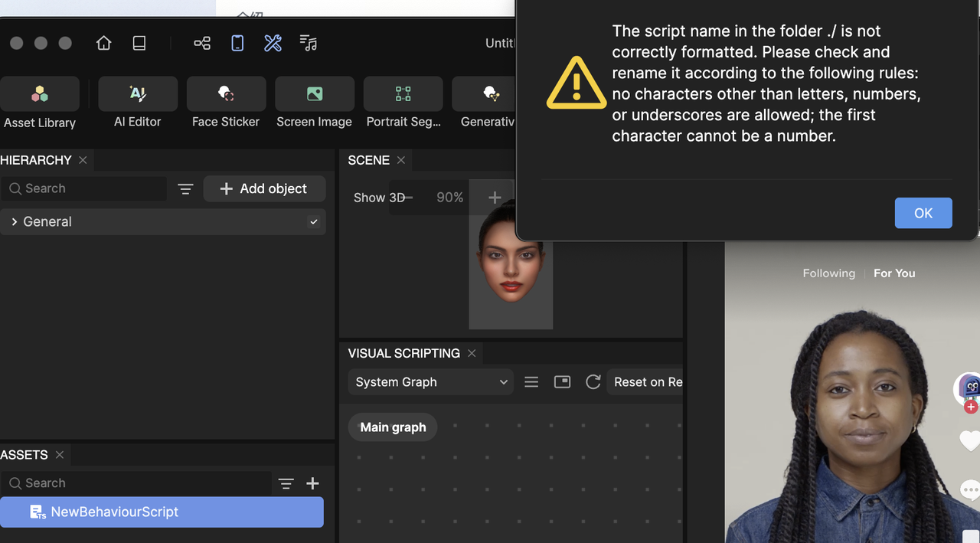Click the Add object button

pyautogui.click(x=264, y=188)
